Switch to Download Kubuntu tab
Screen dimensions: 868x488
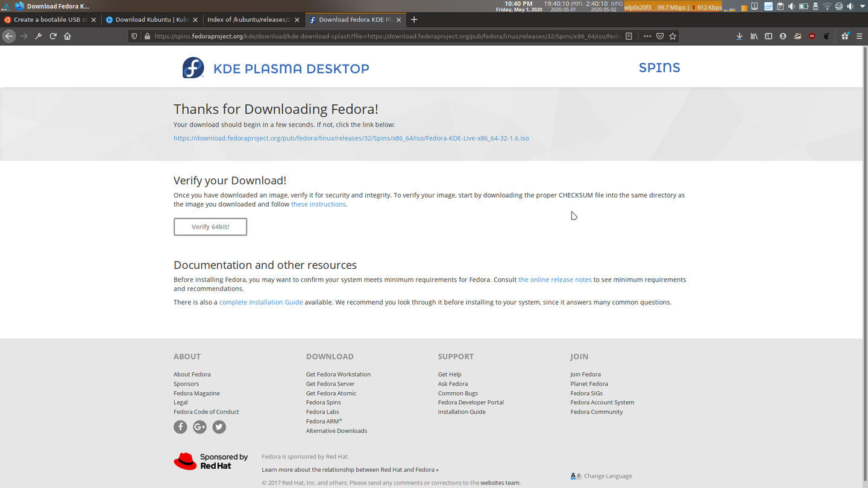tap(152, 19)
